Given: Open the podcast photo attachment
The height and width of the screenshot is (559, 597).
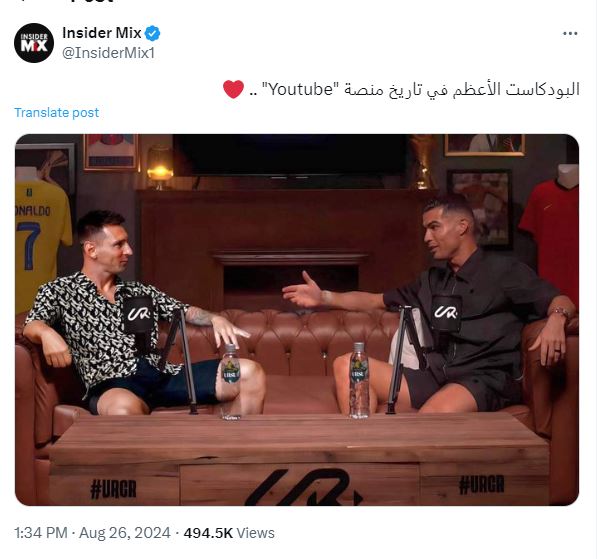Looking at the screenshot, I should coord(297,320).
